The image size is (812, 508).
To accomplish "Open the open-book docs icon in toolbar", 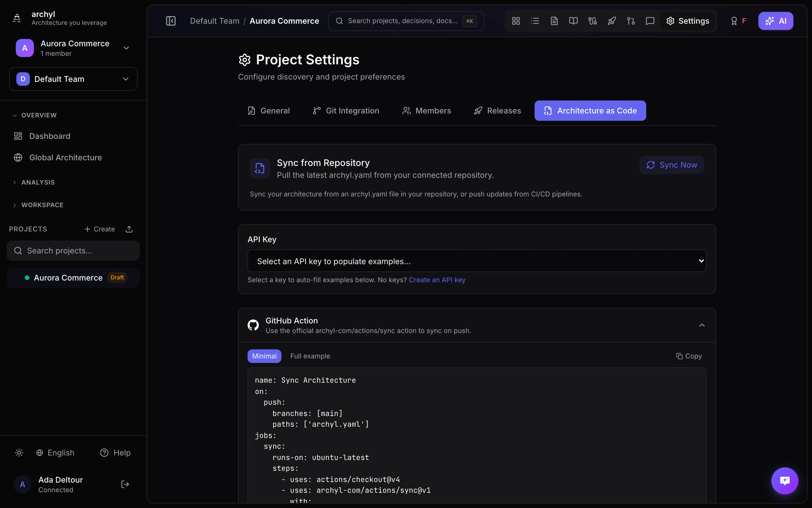I will [573, 21].
